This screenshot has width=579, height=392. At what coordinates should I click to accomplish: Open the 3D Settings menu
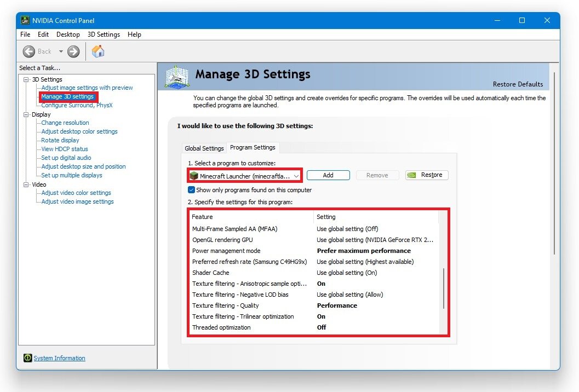[103, 34]
